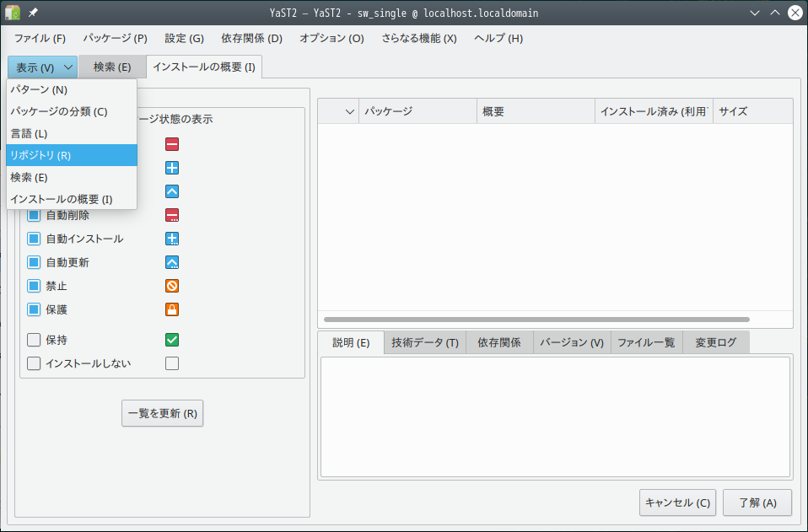The image size is (808, 532).
Task: Open the 表示 (V) dropdown button
Action: pyautogui.click(x=43, y=67)
